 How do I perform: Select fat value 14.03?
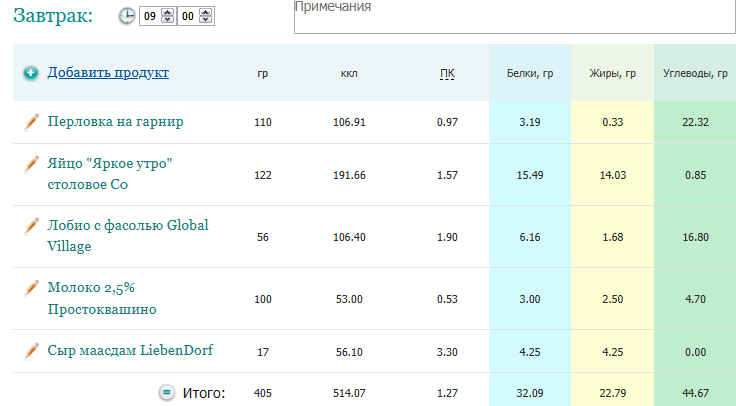click(613, 175)
